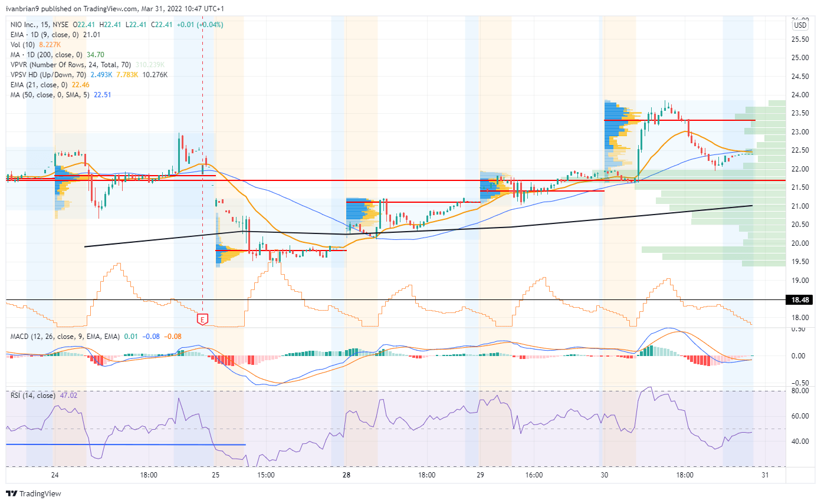Click the 47.02 RSI value readout
This screenshot has width=821, height=504.
pyautogui.click(x=69, y=397)
